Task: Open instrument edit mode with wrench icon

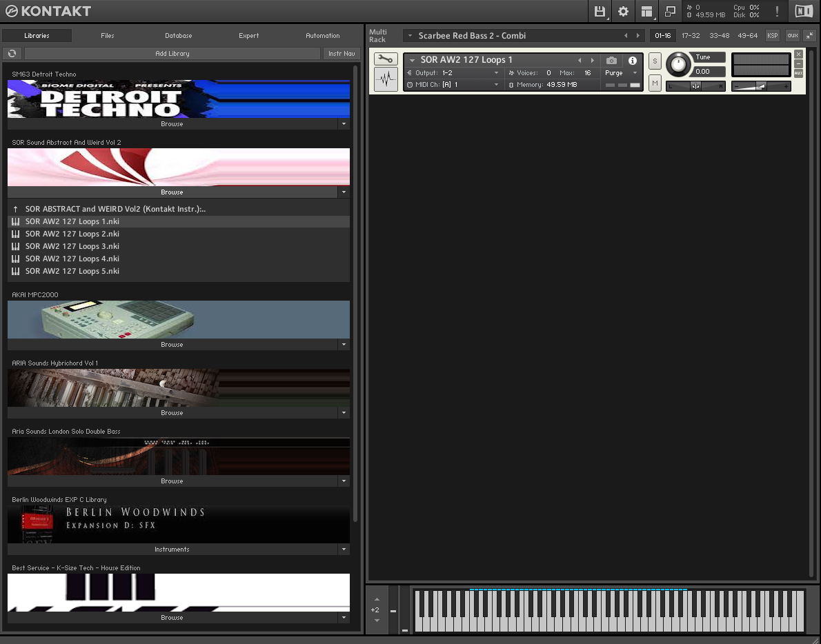Action: (386, 59)
